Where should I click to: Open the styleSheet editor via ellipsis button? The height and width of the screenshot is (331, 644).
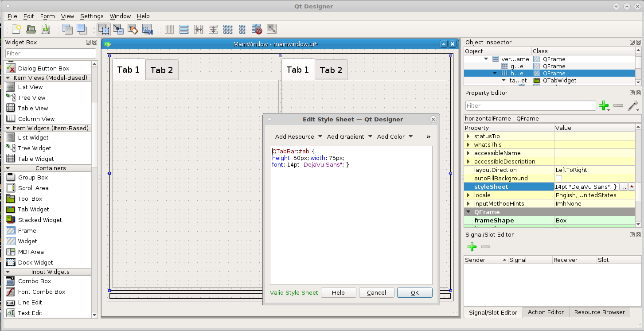coord(624,187)
